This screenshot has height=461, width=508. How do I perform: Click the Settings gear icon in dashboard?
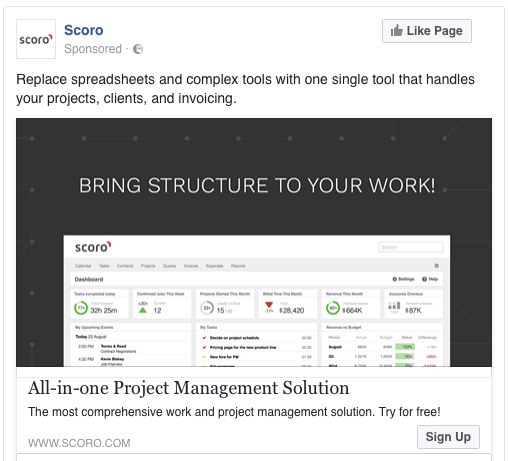click(x=395, y=279)
